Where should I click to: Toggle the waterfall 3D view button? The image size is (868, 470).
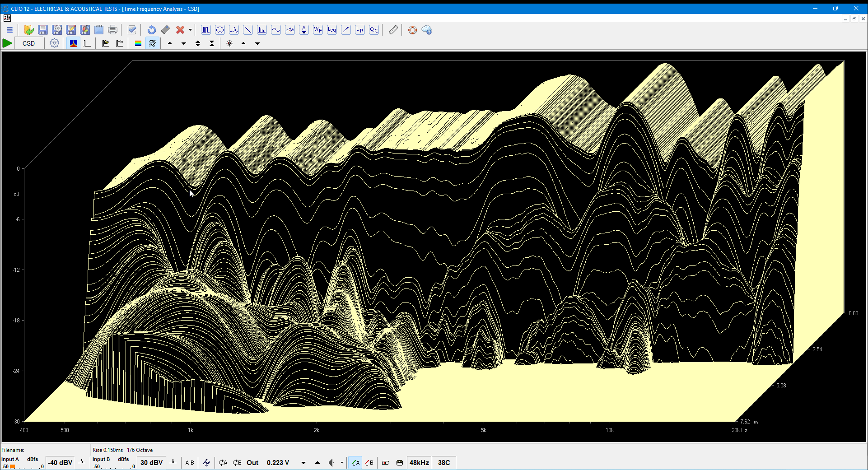74,43
